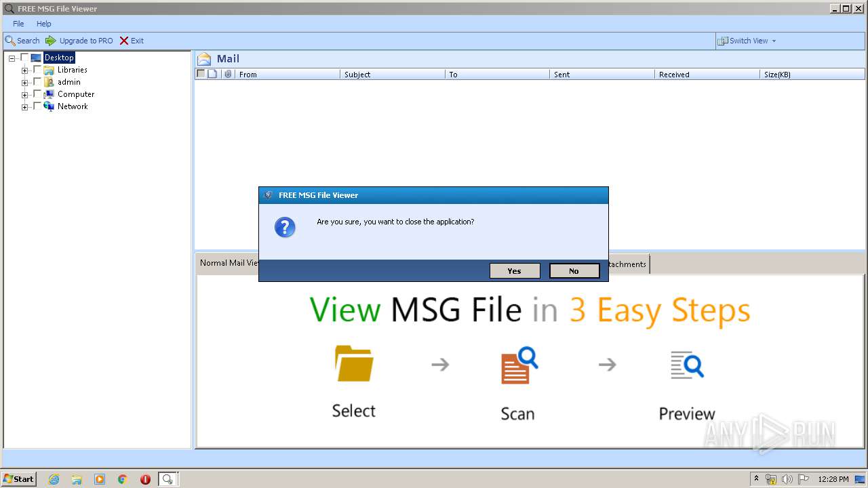Viewport: 868px width, 488px height.
Task: Tick the Desktop checkbox in folder tree
Action: [24, 58]
